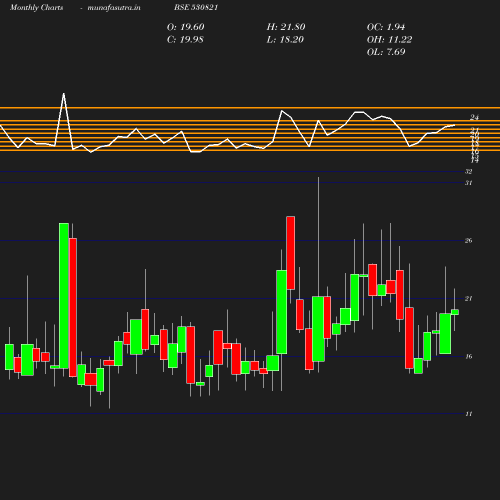This screenshot has width=500, height=500.
Task: Select the close price C: 19.98
Action: coord(185,40)
